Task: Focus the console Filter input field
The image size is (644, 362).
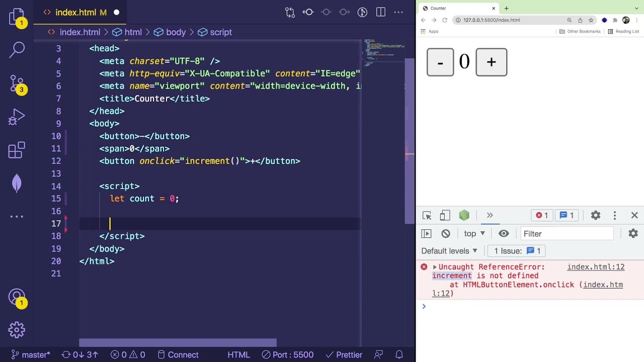Action: point(567,233)
